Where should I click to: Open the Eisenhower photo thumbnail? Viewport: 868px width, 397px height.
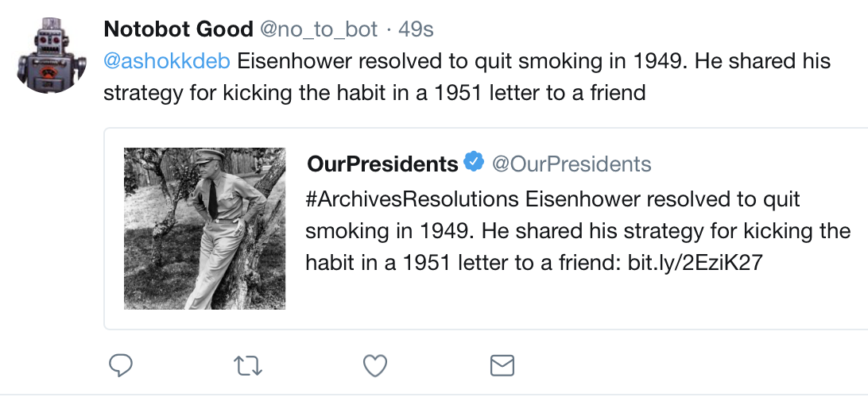(x=204, y=229)
